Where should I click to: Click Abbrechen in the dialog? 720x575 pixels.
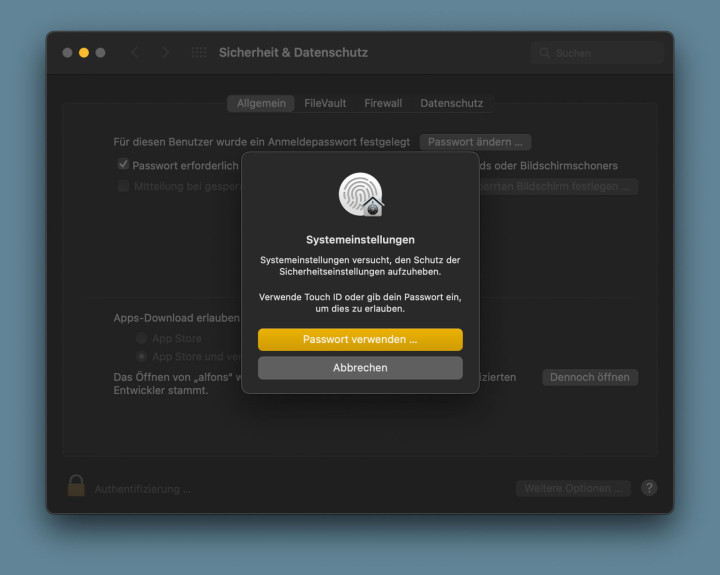click(360, 368)
